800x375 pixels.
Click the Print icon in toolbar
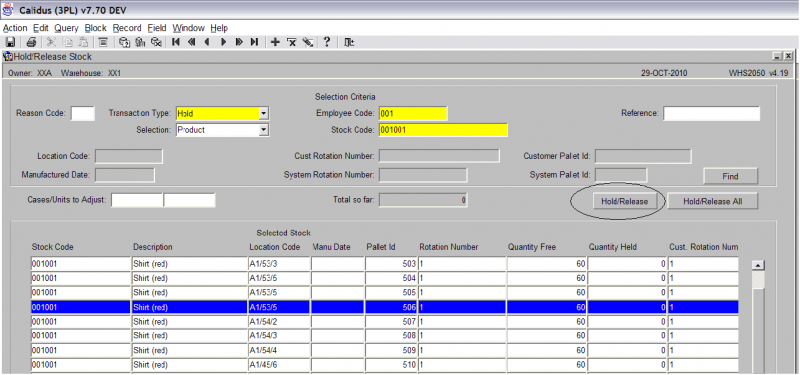[x=31, y=42]
